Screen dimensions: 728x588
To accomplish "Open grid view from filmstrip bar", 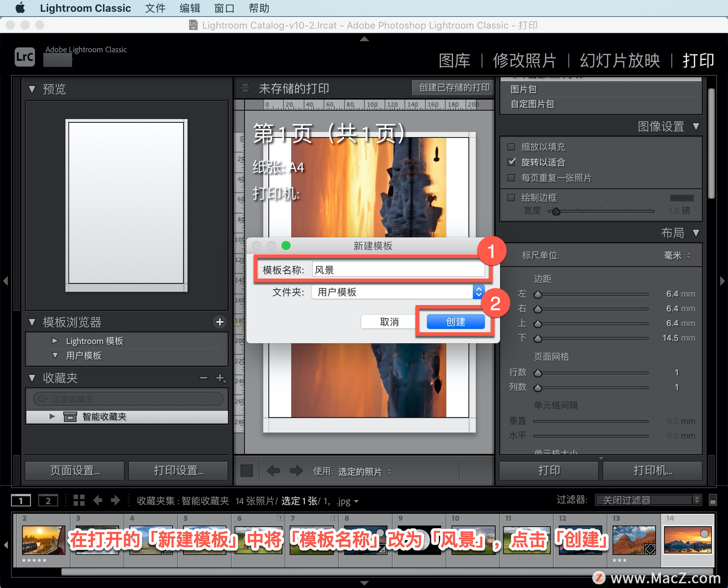I will pyautogui.click(x=79, y=500).
